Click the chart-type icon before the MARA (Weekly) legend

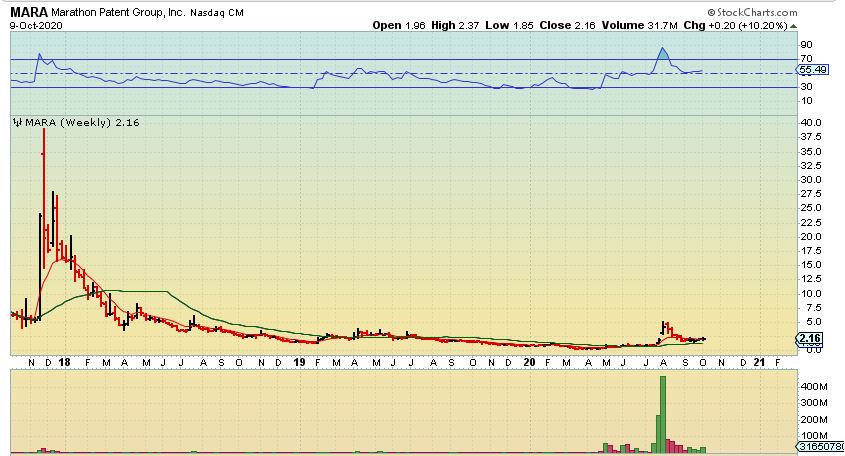(x=17, y=122)
